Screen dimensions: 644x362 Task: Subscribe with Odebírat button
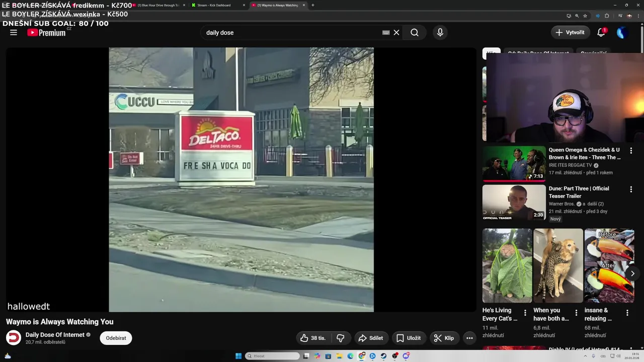tap(116, 338)
